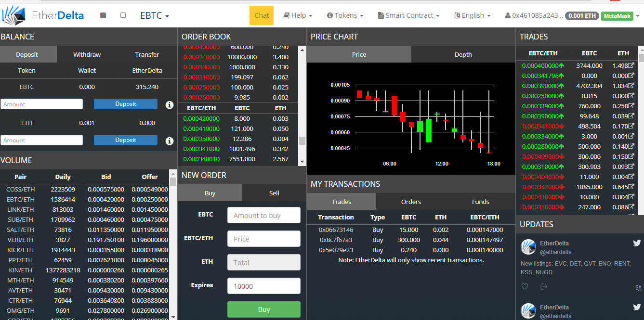Open the Funds tab in My Transactions
This screenshot has width=644, height=320.
(481, 202)
